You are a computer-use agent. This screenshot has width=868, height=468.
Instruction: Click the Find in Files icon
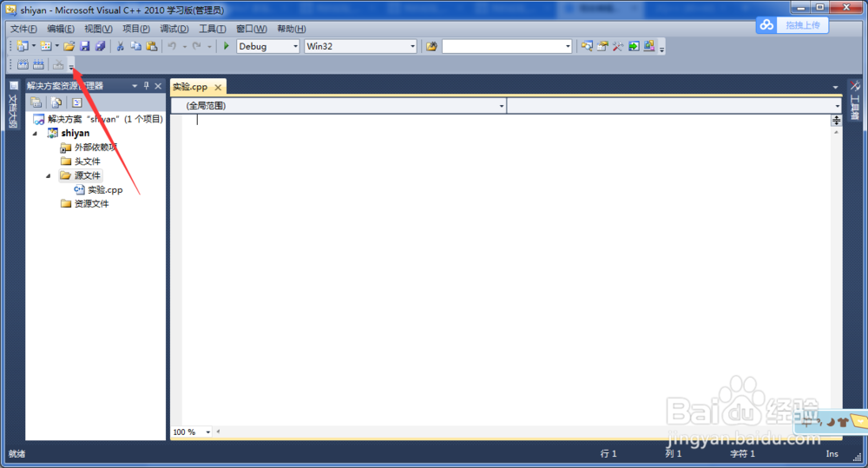point(431,47)
